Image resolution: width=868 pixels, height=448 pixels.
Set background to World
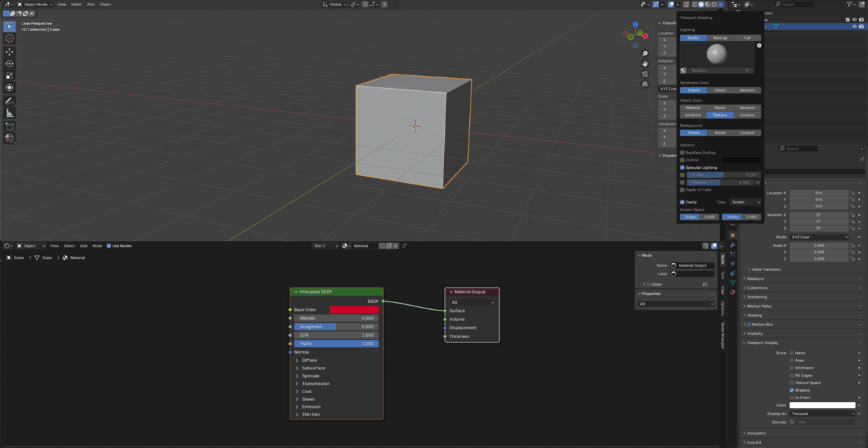point(720,133)
